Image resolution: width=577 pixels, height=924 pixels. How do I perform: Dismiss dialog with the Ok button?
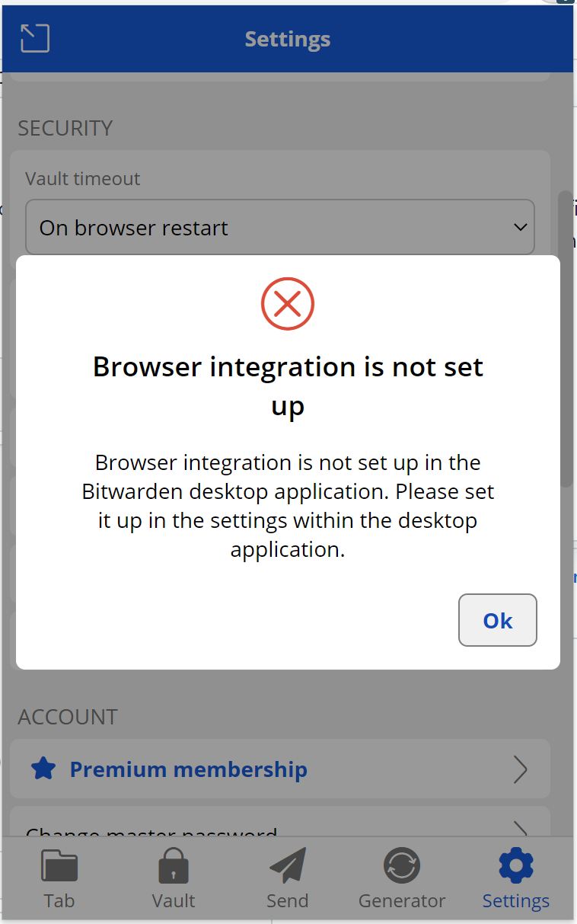(x=497, y=620)
